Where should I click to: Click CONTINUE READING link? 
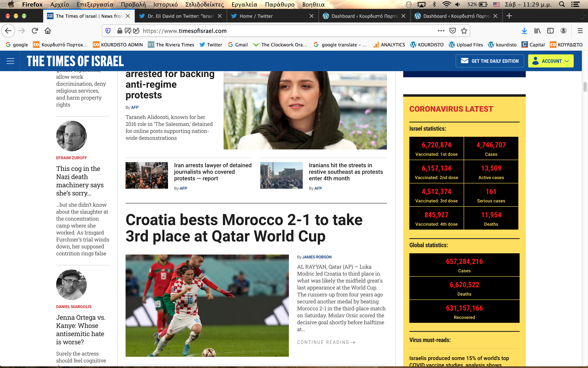click(x=326, y=342)
